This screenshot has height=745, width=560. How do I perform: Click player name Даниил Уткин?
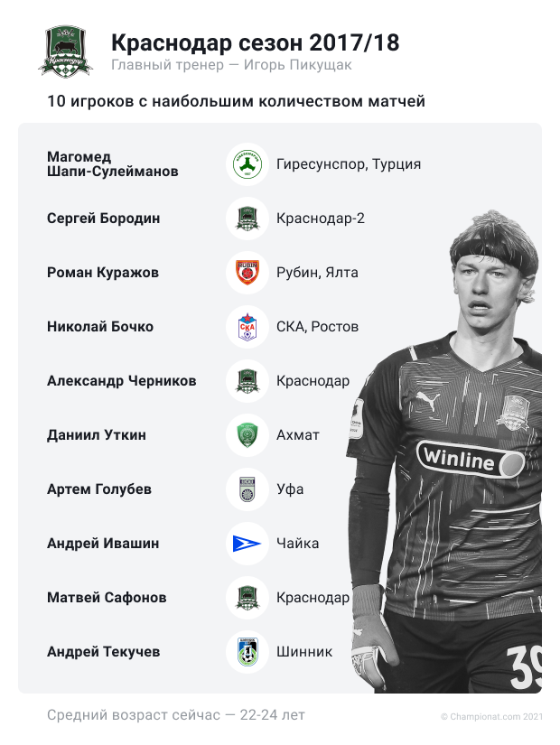97,435
